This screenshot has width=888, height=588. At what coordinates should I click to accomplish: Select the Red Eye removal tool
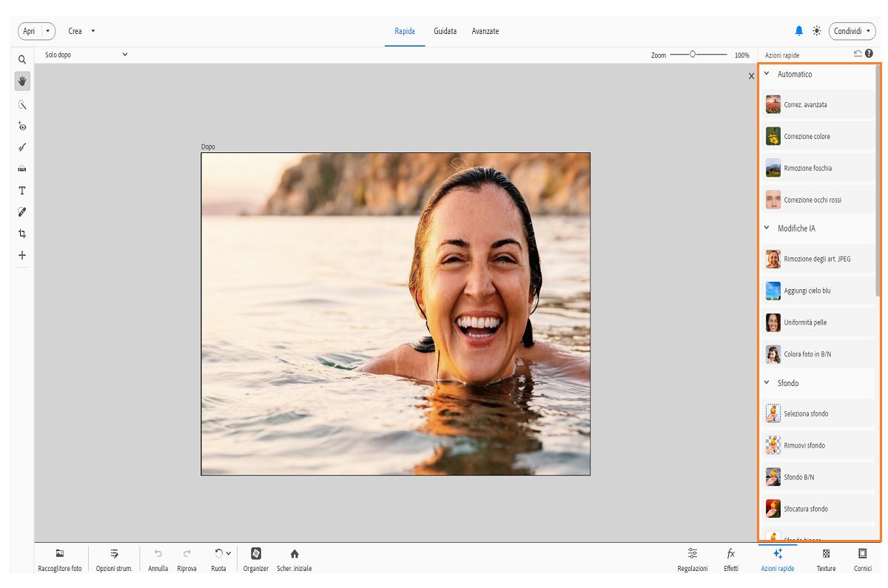(x=22, y=126)
